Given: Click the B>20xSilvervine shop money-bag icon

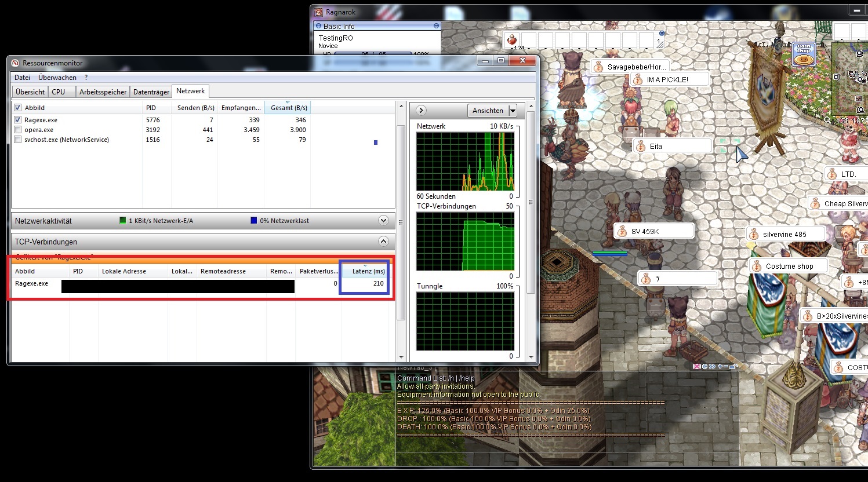Looking at the screenshot, I should pos(807,316).
